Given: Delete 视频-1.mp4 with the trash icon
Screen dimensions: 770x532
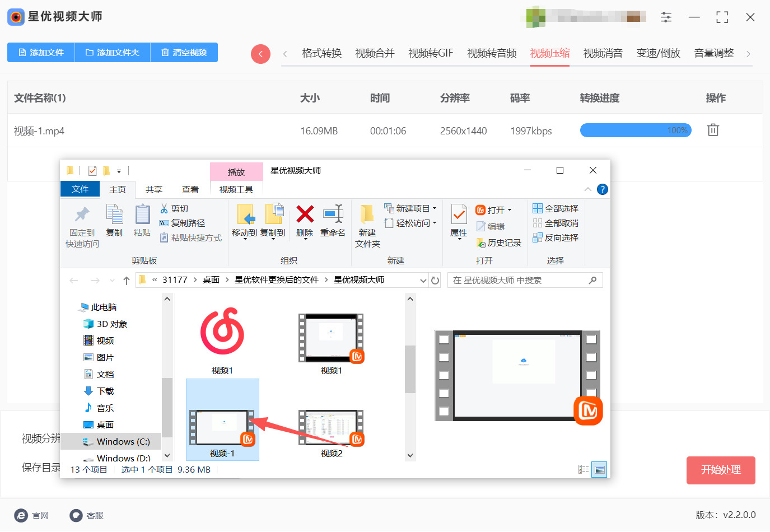Looking at the screenshot, I should tap(713, 130).
